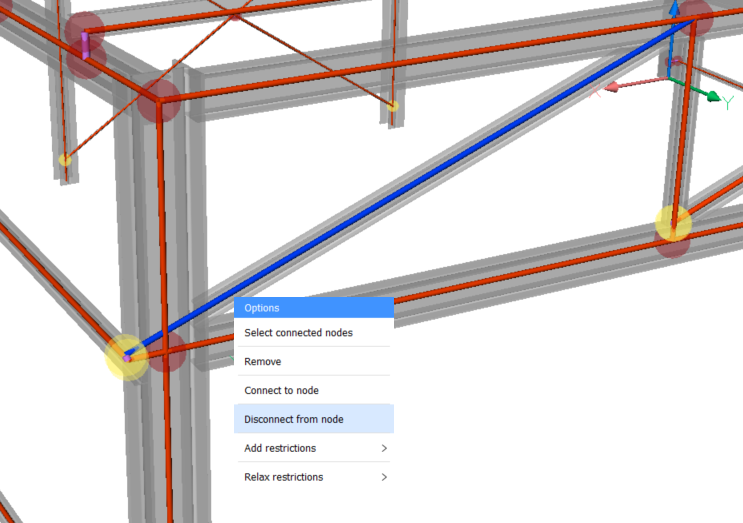The width and height of the screenshot is (743, 523).
Task: Click the pink X axis label
Action: click(x=597, y=92)
